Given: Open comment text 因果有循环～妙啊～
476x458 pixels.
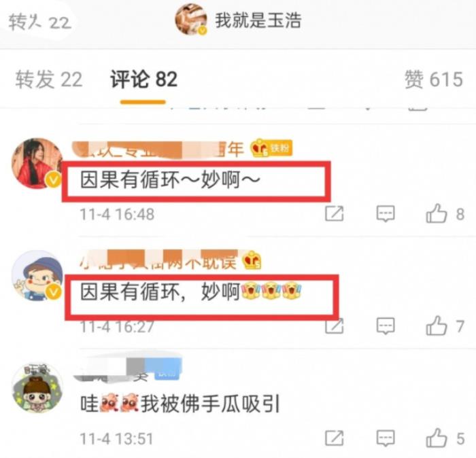Looking at the screenshot, I should pos(170,179).
